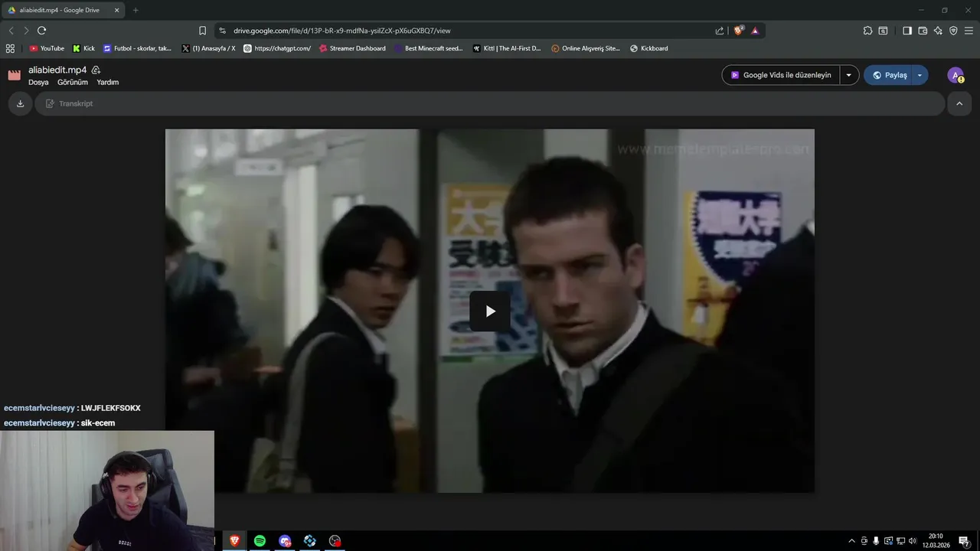
Task: Open the Streamer Dashboard bookmark
Action: tap(352, 48)
